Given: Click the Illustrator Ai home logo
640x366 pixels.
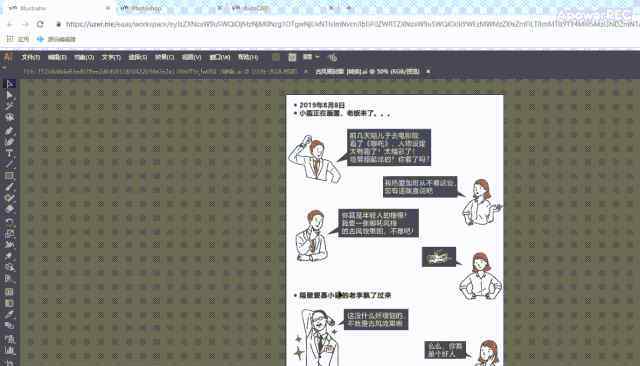Looking at the screenshot, I should tap(8, 57).
